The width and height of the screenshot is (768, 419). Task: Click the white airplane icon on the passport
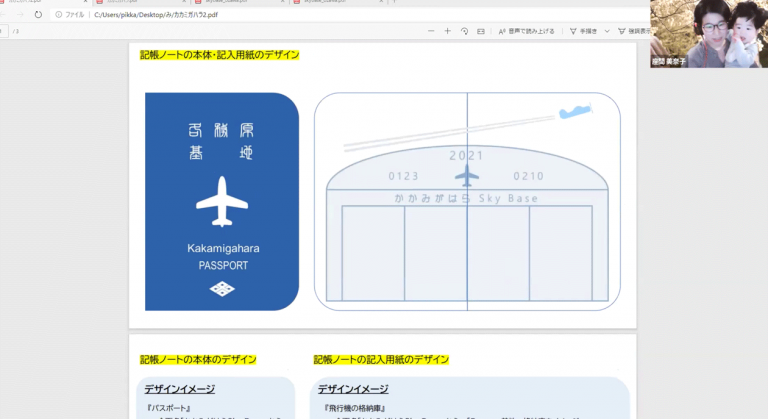click(x=222, y=201)
